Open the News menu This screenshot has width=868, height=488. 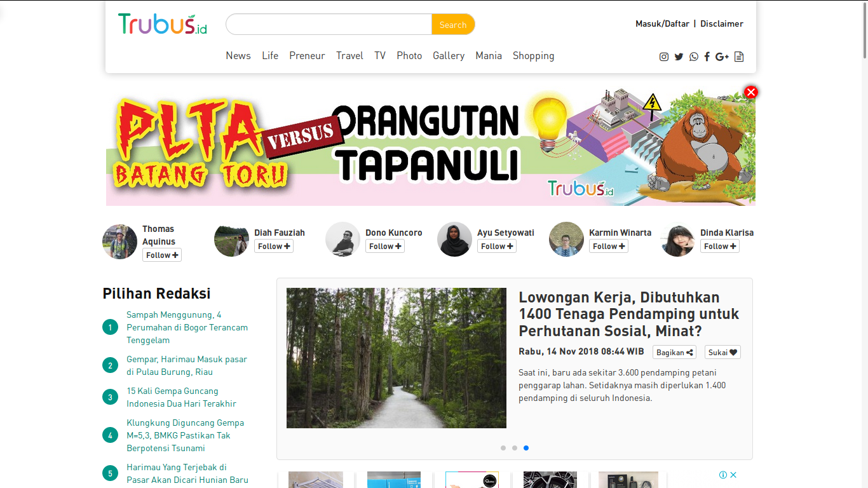(x=238, y=56)
